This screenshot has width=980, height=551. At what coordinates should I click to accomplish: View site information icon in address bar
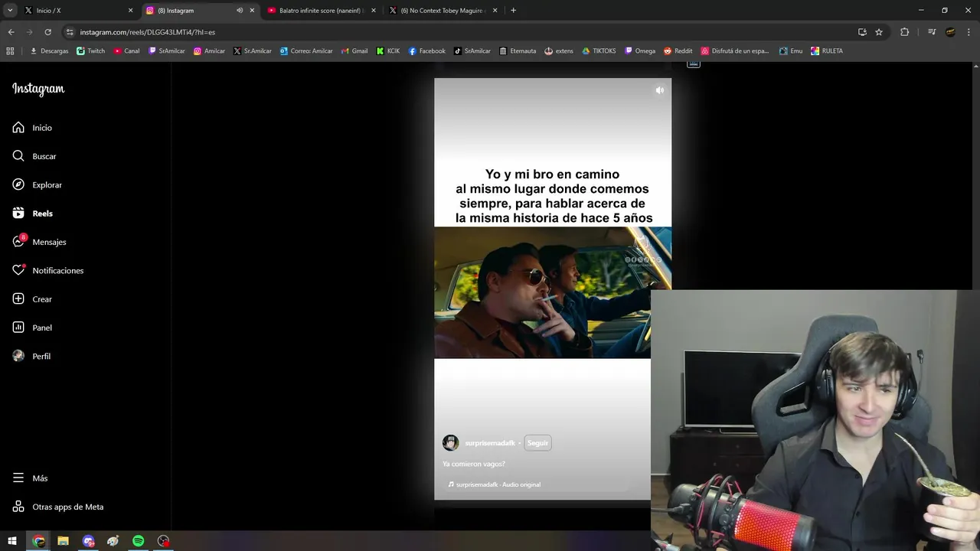coord(70,32)
